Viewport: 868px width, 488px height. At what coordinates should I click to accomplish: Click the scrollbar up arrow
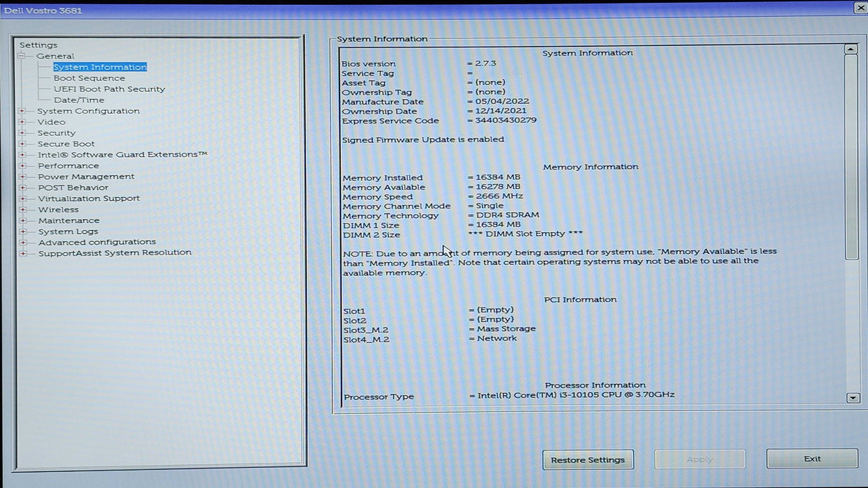pos(851,49)
